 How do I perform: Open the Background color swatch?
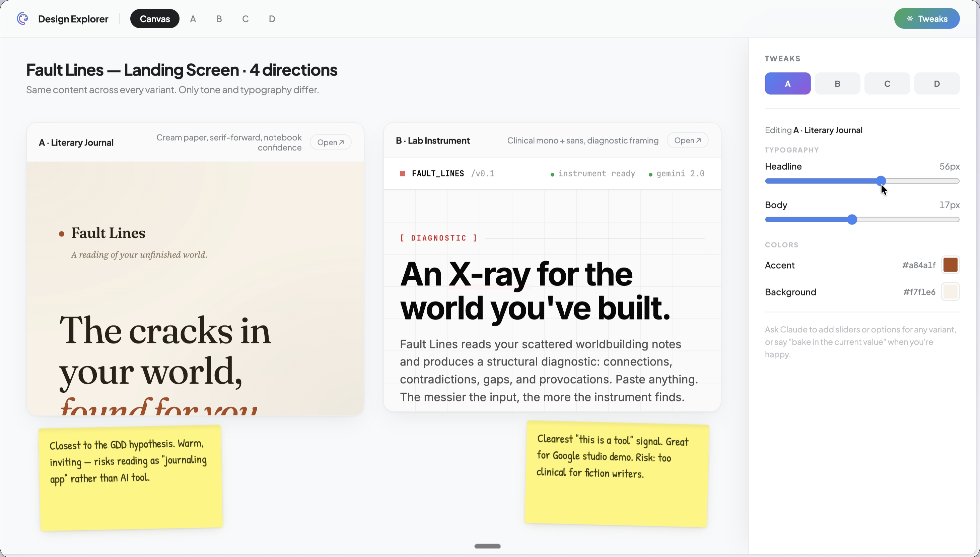950,292
